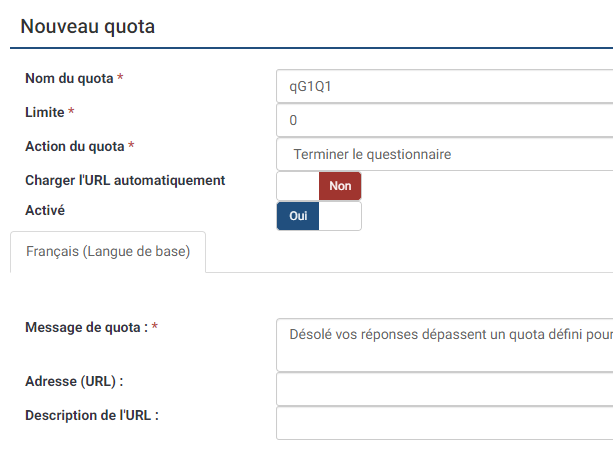Viewport: 613px width, 452px height.
Task: Click the Message de quota label
Action: [86, 327]
